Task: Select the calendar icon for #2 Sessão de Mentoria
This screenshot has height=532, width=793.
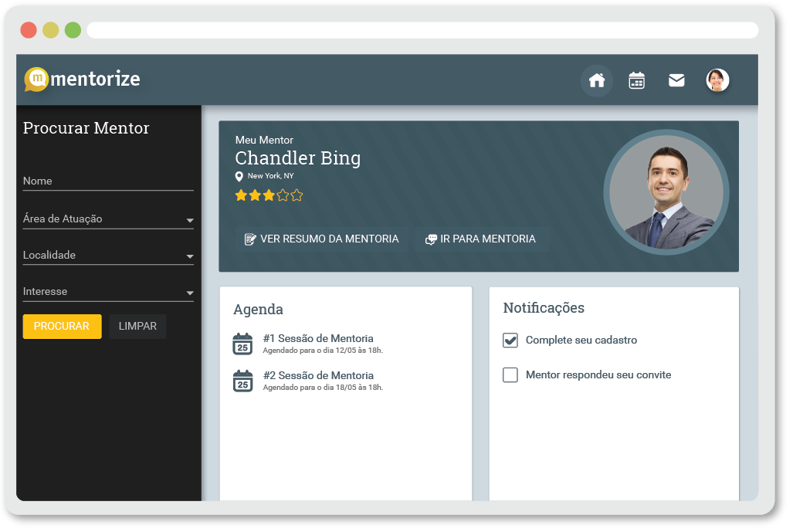Action: point(243,381)
